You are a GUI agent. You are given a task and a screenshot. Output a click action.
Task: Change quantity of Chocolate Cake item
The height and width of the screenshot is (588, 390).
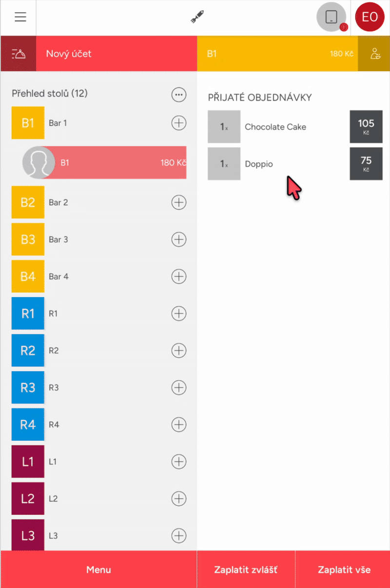click(224, 127)
